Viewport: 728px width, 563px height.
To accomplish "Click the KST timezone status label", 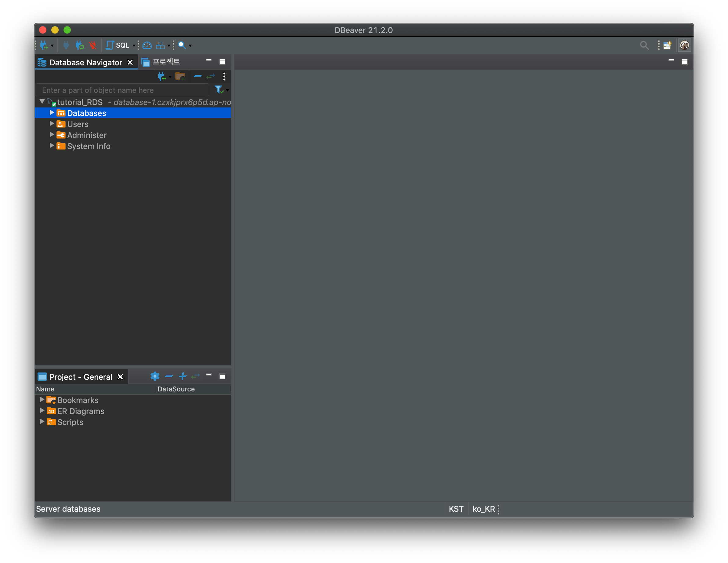I will (x=456, y=509).
